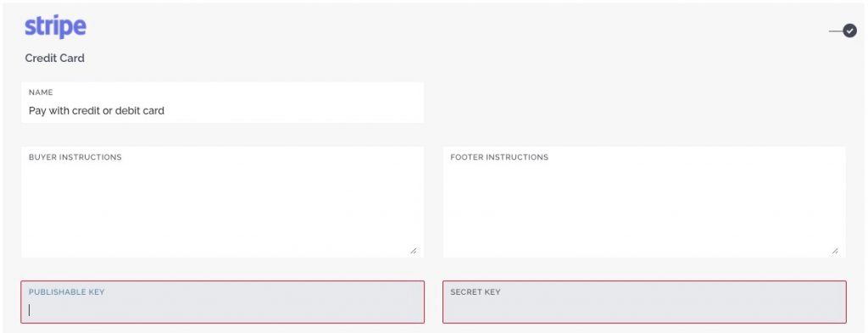Viewport: 868px width, 333px height.
Task: Select the Credit Card subtitle text
Action: pyautogui.click(x=55, y=58)
